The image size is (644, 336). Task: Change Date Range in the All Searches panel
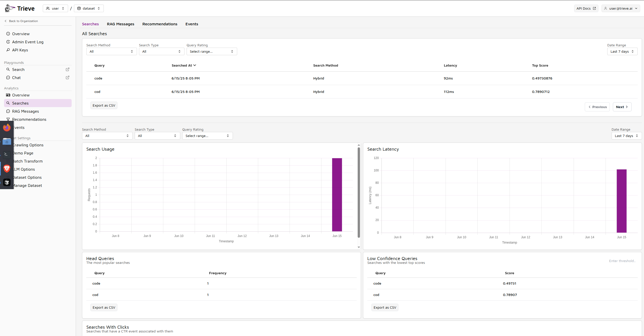click(622, 51)
